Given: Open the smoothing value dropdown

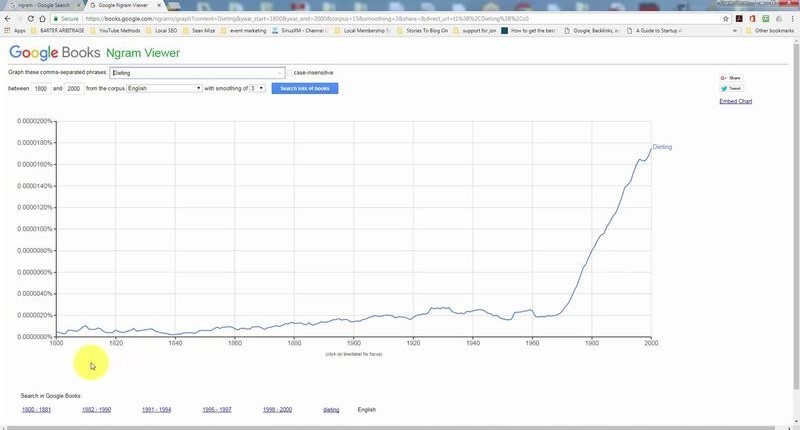Looking at the screenshot, I should 257,88.
